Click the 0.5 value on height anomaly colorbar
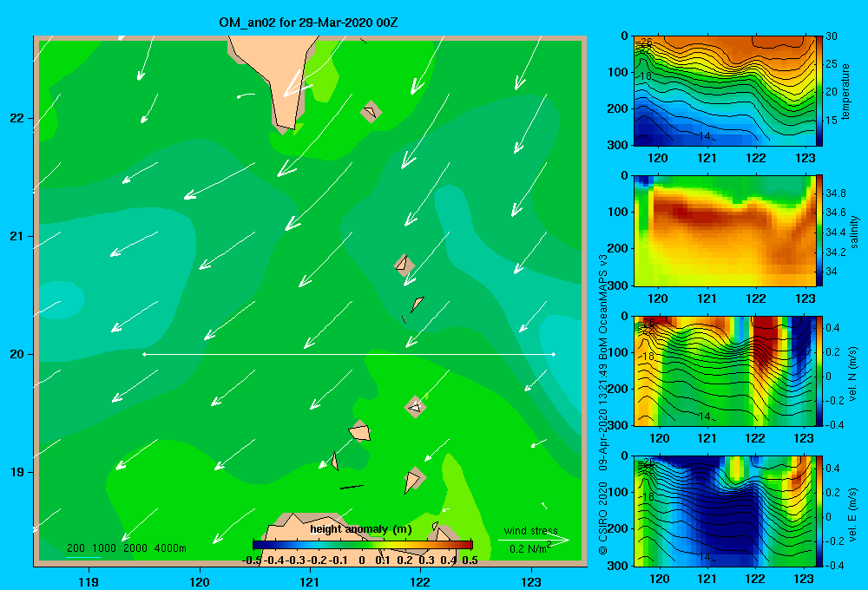Viewport: 868px width, 590px height. click(470, 560)
